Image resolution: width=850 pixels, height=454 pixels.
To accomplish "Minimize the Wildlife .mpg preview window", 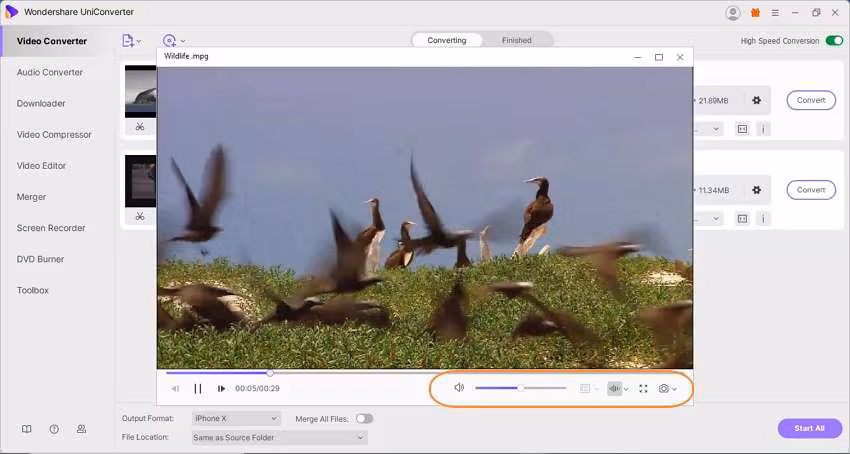I will pyautogui.click(x=638, y=57).
